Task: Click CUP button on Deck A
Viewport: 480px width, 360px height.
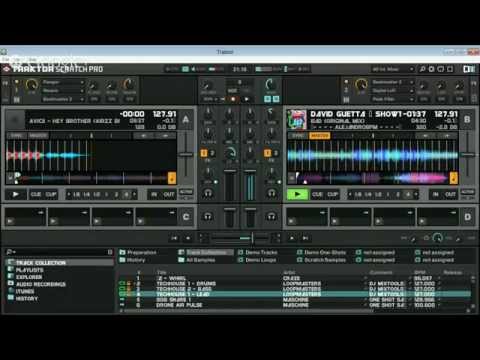Action: [x=51, y=194]
